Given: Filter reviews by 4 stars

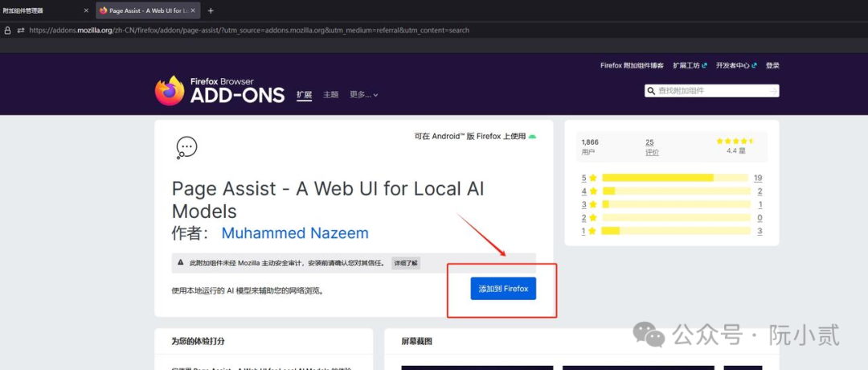Looking at the screenshot, I should click(589, 191).
